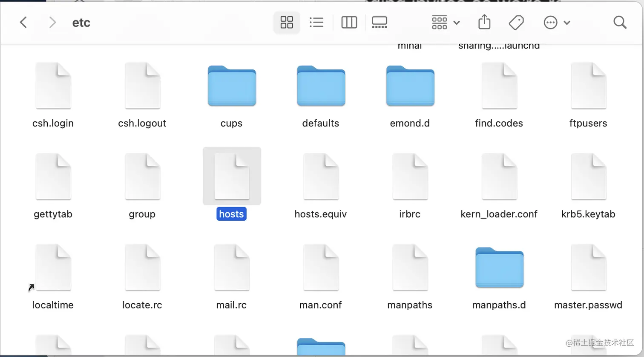Click the 'krb5.keytab' filename label

588,214
